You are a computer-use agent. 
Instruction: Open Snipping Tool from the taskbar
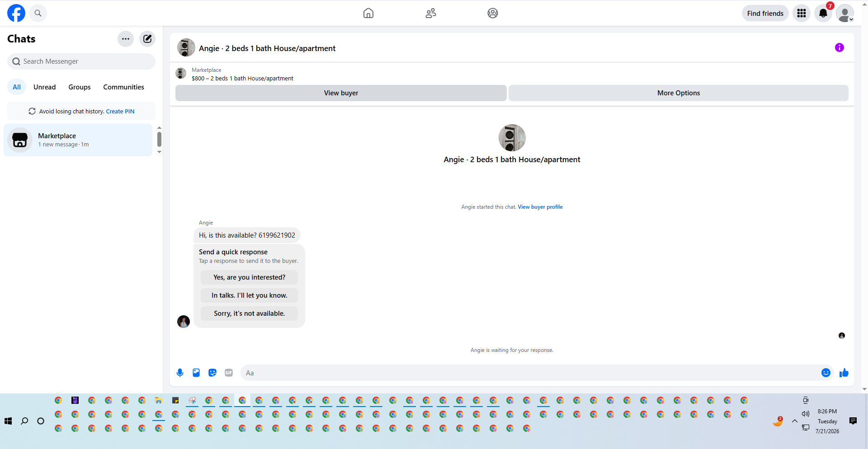(x=192, y=400)
